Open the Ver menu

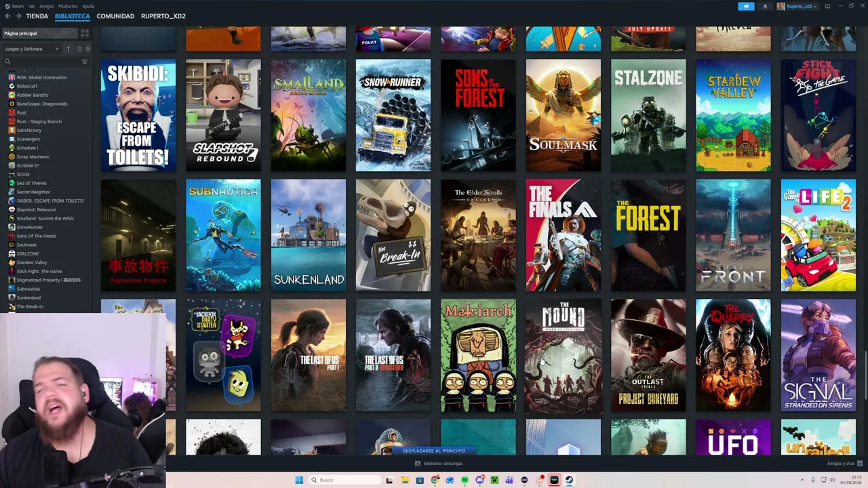[32, 6]
